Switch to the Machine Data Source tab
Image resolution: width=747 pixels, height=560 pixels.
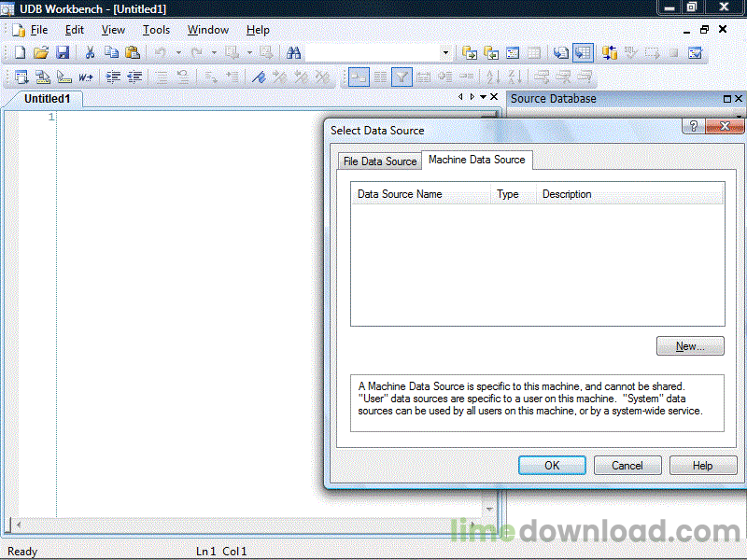tap(476, 161)
